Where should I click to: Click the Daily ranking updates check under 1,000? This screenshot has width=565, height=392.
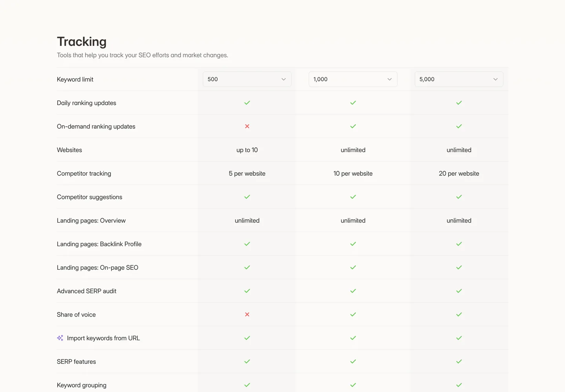click(x=353, y=103)
